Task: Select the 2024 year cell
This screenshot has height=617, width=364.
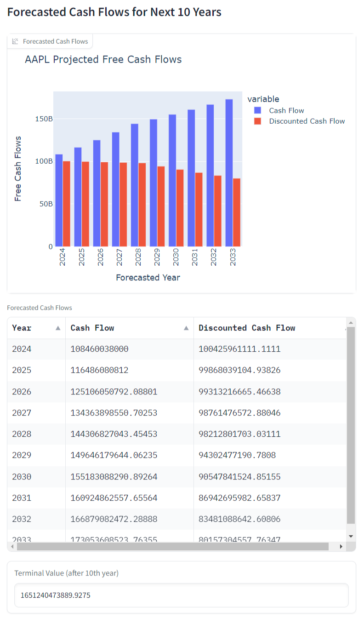Action: coord(36,349)
